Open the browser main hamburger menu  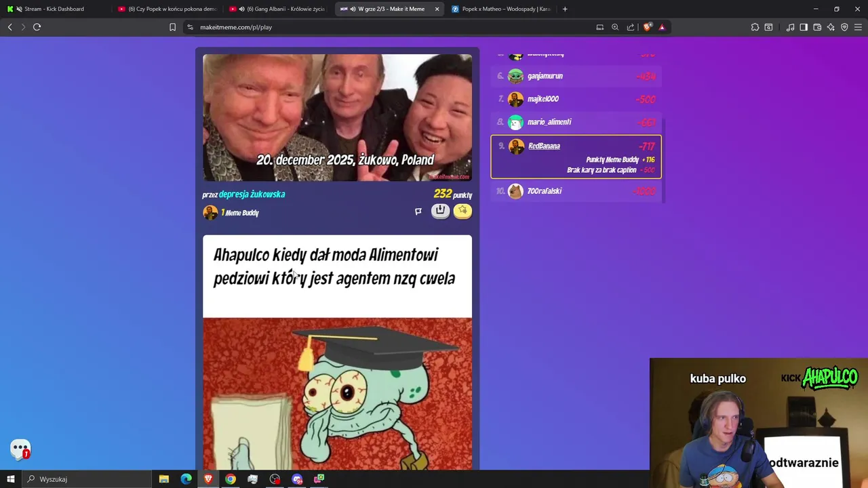coord(858,27)
